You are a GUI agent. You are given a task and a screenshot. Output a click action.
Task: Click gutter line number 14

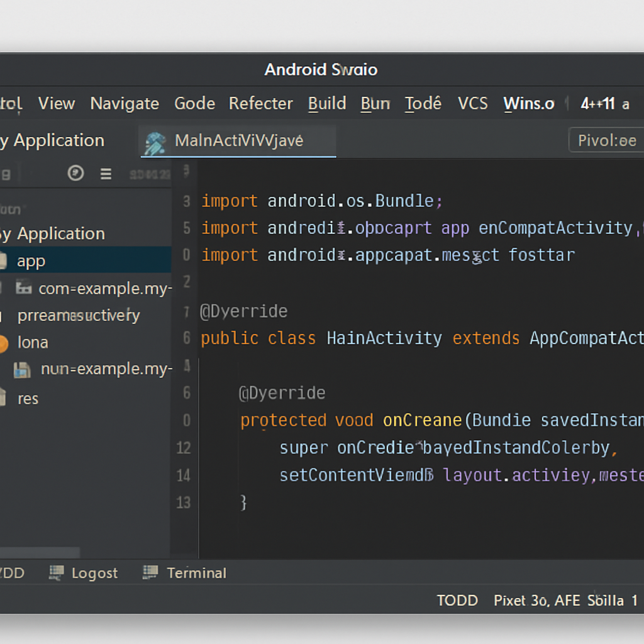click(184, 475)
